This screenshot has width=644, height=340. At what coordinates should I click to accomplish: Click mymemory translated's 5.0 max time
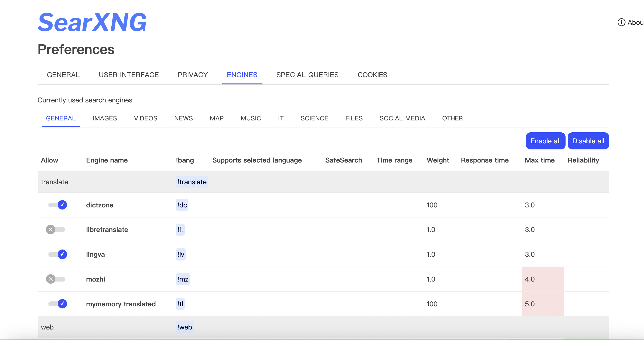[x=543, y=304]
